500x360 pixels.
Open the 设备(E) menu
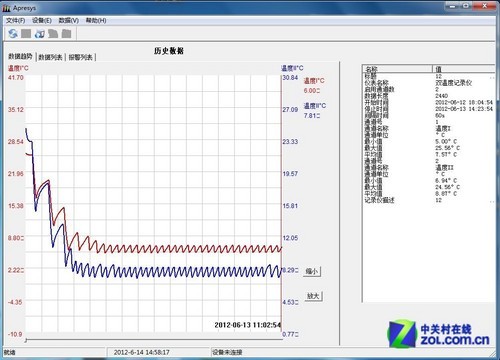click(42, 21)
